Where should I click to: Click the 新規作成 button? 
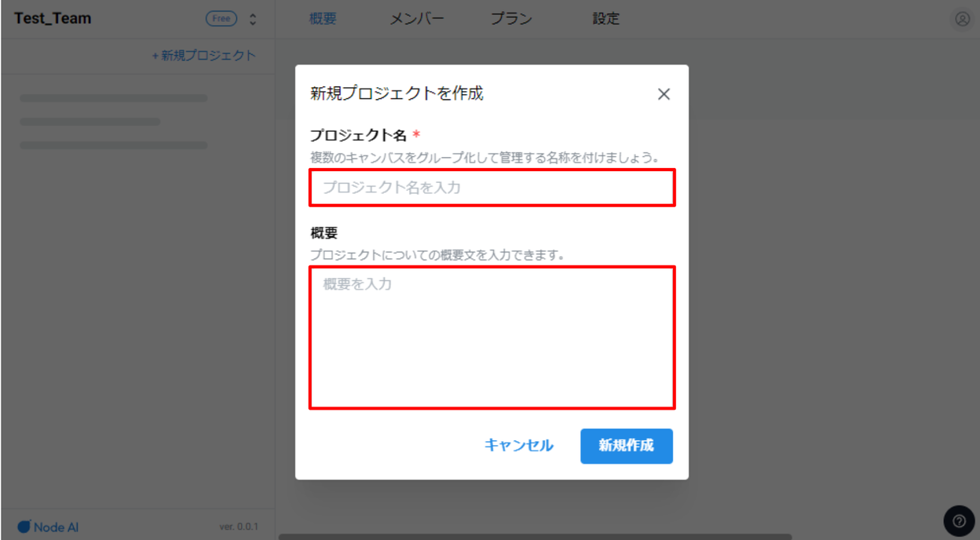(627, 446)
